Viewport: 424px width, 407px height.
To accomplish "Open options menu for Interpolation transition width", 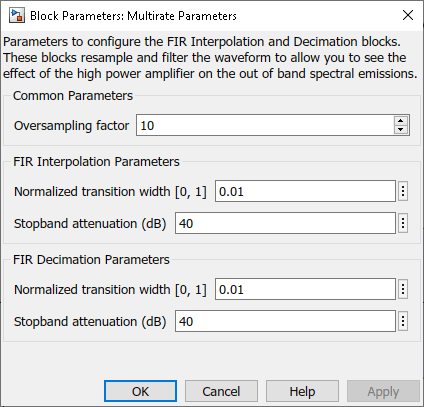I will 403,191.
